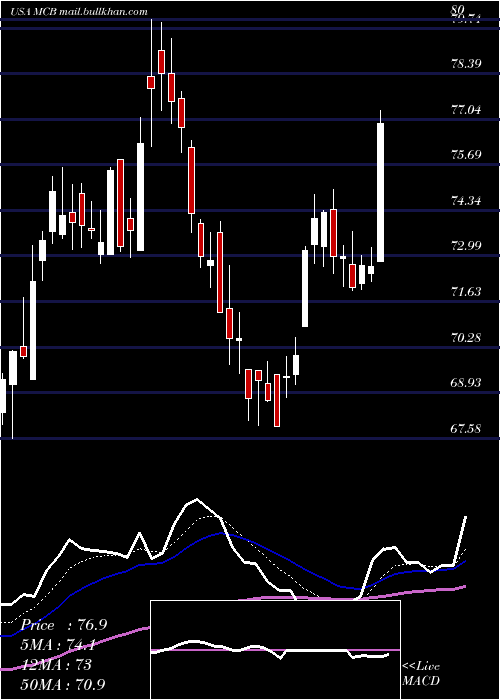The image size is (500, 700).
Task: Select the 78.39 price axis label
Action: [x=467, y=63]
